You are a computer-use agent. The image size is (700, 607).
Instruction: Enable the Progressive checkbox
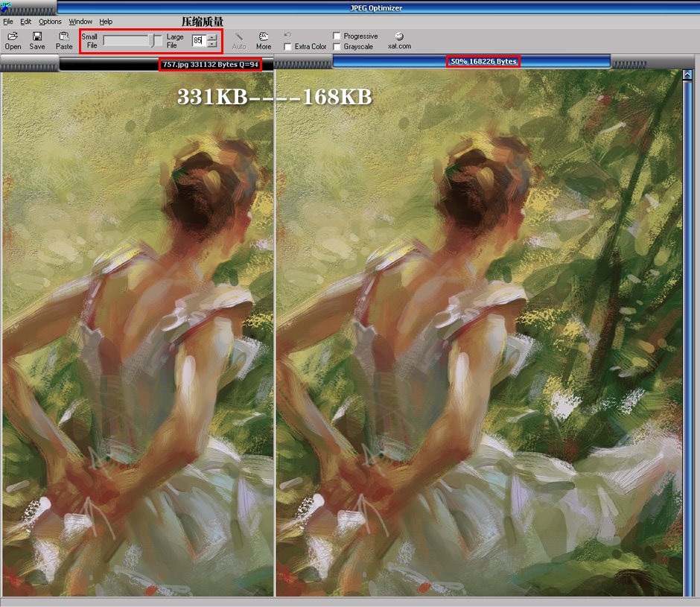(337, 36)
